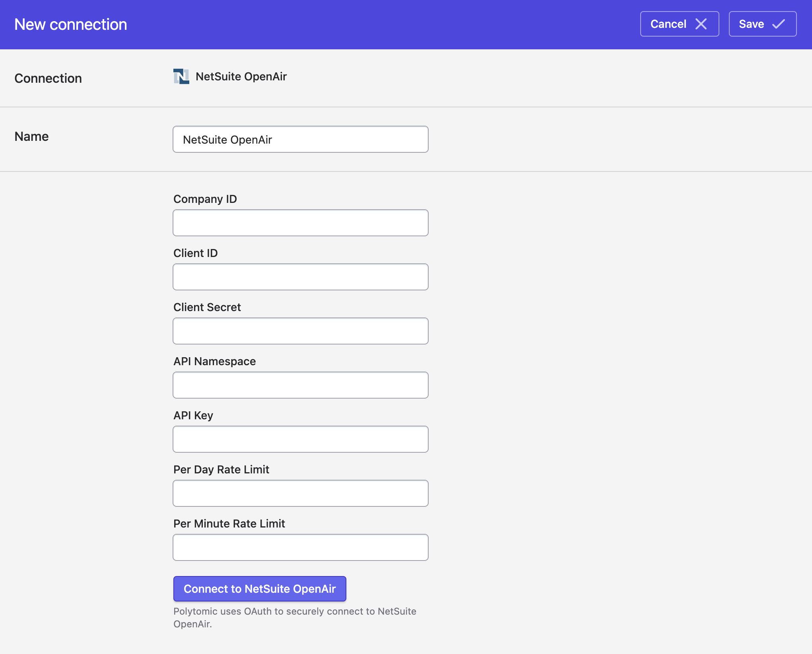Screen dimensions: 812x654
Task: Select the Client Secret input box
Action: [300, 331]
